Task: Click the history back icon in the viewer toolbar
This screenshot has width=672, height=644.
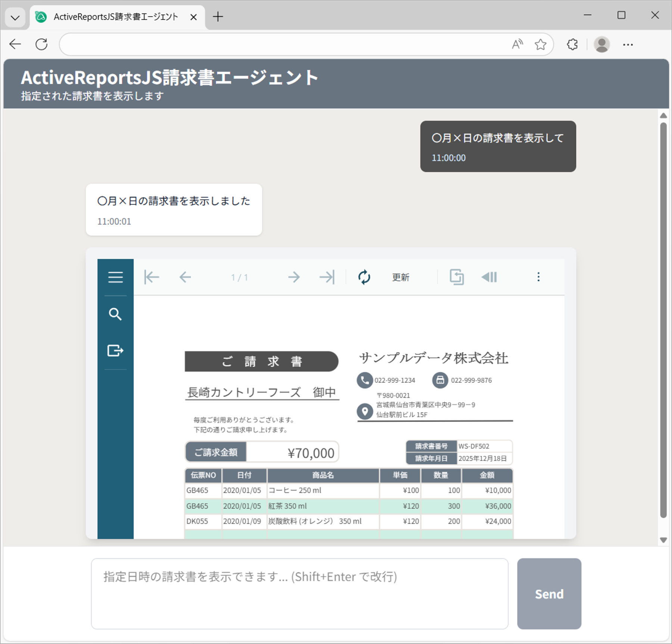Action: click(489, 277)
